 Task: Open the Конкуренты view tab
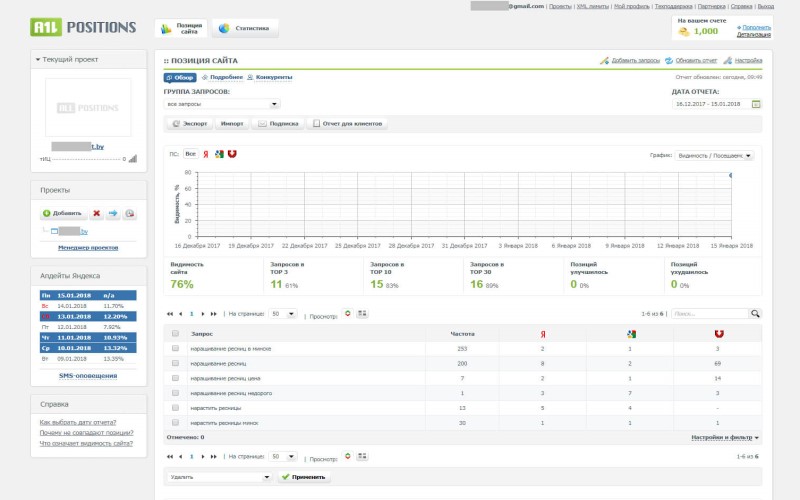[270, 78]
